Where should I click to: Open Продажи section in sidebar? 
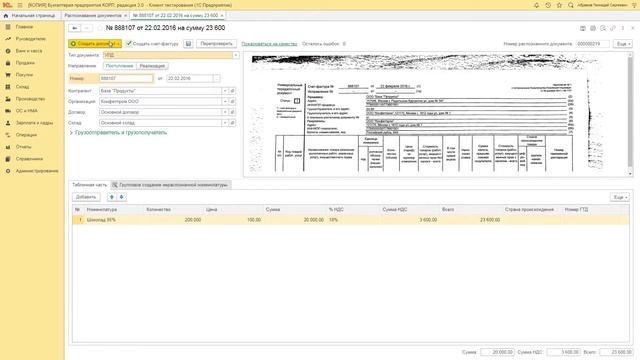[25, 63]
